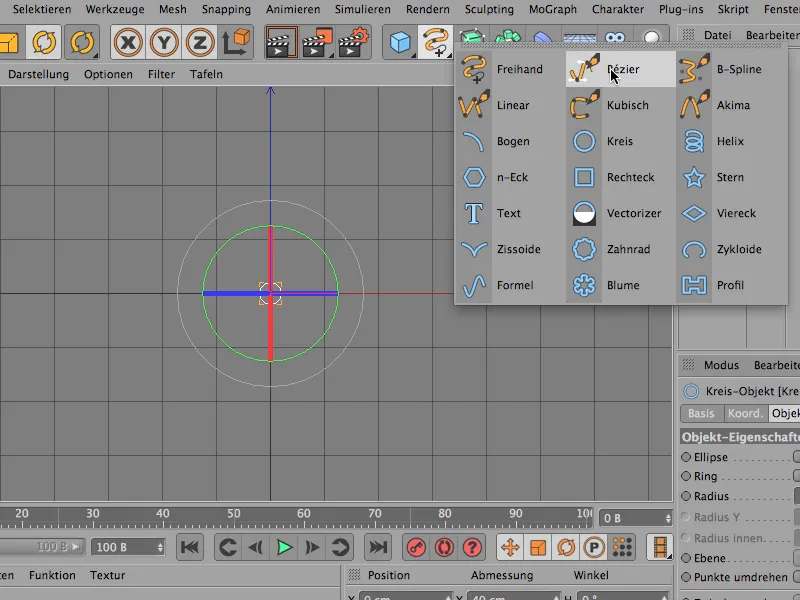Create a Blume flower spline
Image resolution: width=800 pixels, height=600 pixels.
coord(620,285)
